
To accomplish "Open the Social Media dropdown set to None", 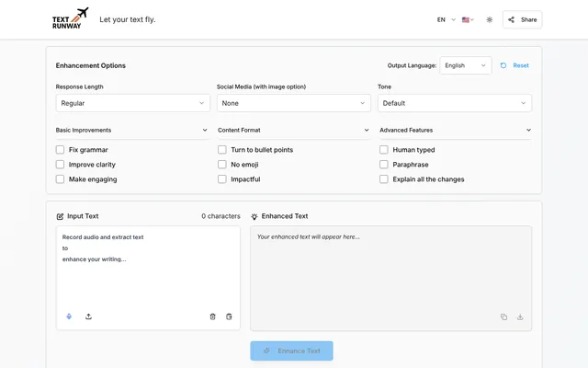I will (294, 103).
